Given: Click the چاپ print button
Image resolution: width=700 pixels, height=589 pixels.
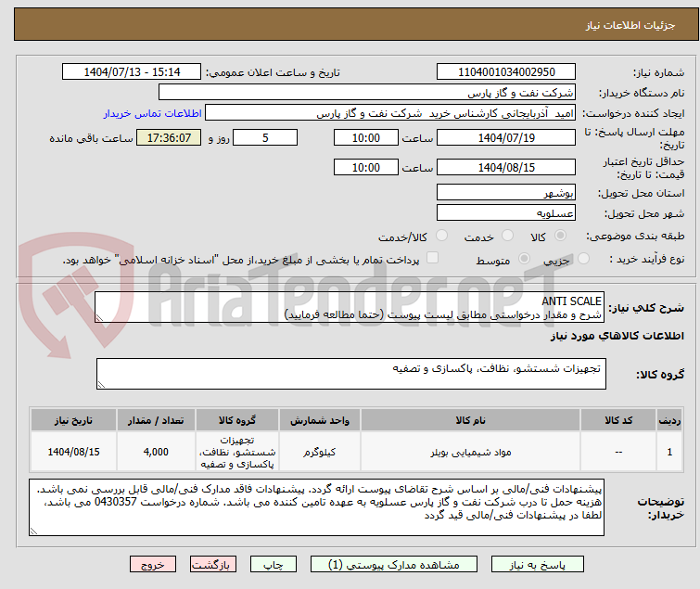Looking at the screenshot, I should click(274, 565).
